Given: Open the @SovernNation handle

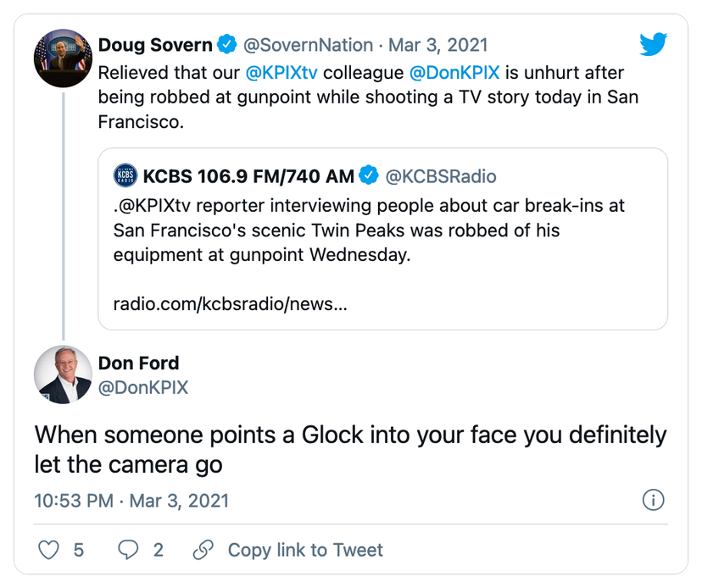Looking at the screenshot, I should pyautogui.click(x=309, y=45).
